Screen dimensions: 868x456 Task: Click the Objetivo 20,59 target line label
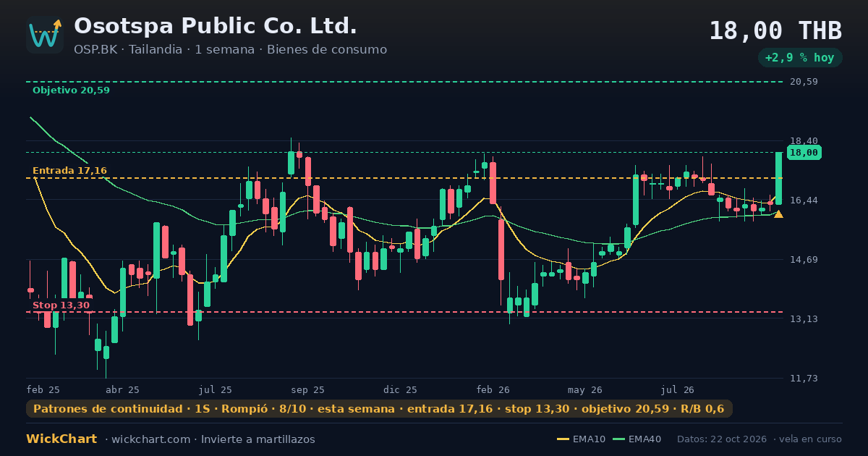click(x=71, y=90)
